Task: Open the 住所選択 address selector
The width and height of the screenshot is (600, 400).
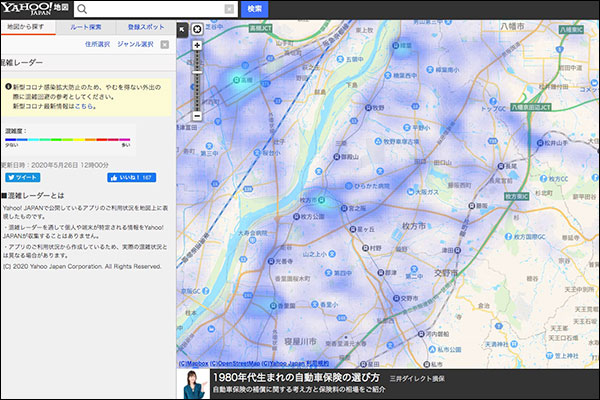Action: [x=98, y=44]
